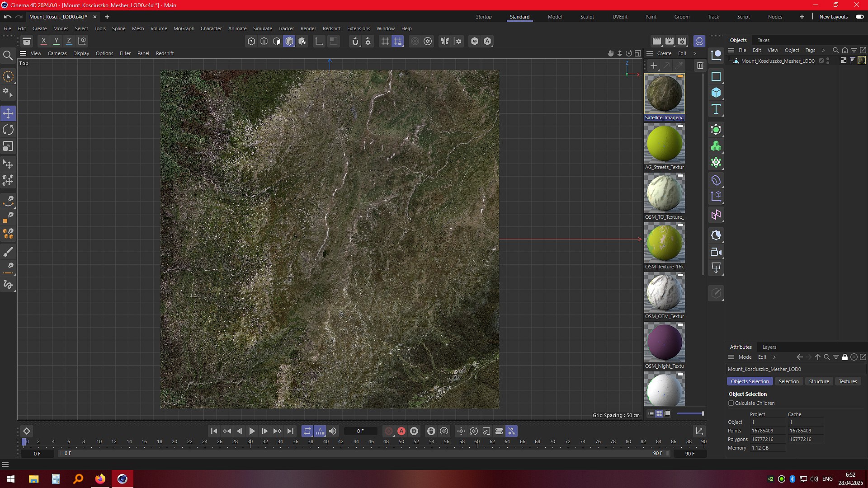Toggle Autokeying button in timeline
This screenshot has height=488, width=868.
point(401,431)
